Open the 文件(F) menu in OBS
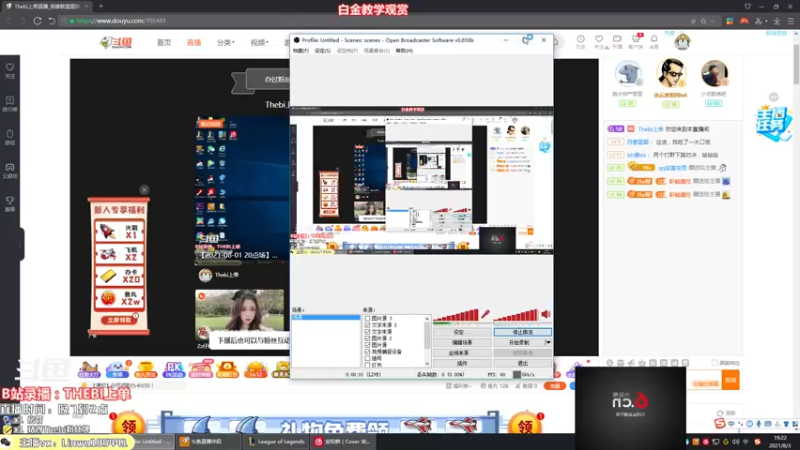This screenshot has width=800, height=450. (301, 51)
